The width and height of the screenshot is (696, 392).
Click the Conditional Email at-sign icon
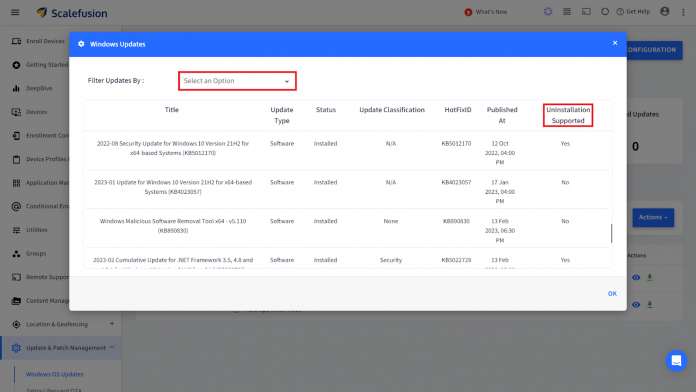point(16,206)
